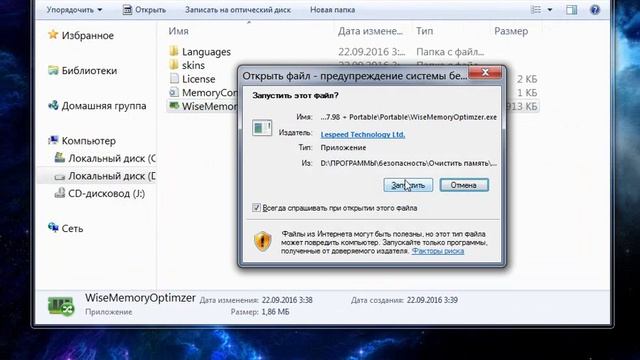Click the skins folder icon
This screenshot has height=360, width=640.
pos(173,64)
